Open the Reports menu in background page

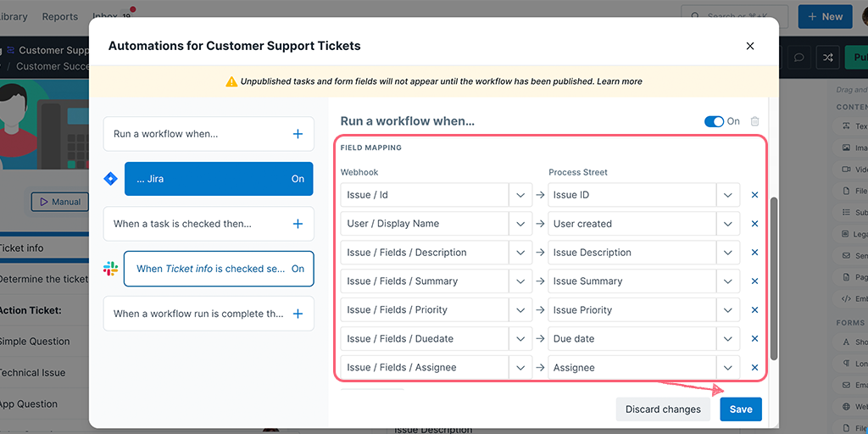[x=60, y=17]
